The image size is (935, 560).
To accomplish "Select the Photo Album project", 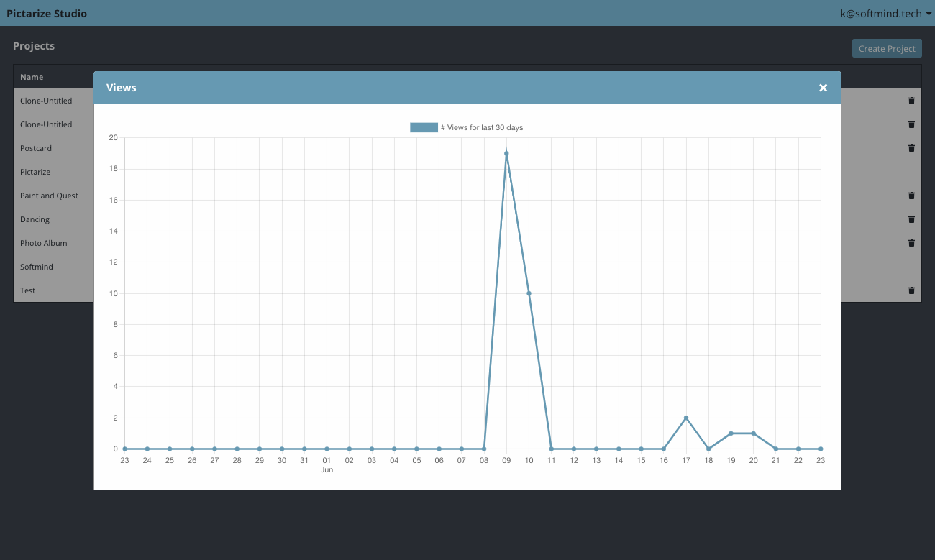I will [x=43, y=243].
